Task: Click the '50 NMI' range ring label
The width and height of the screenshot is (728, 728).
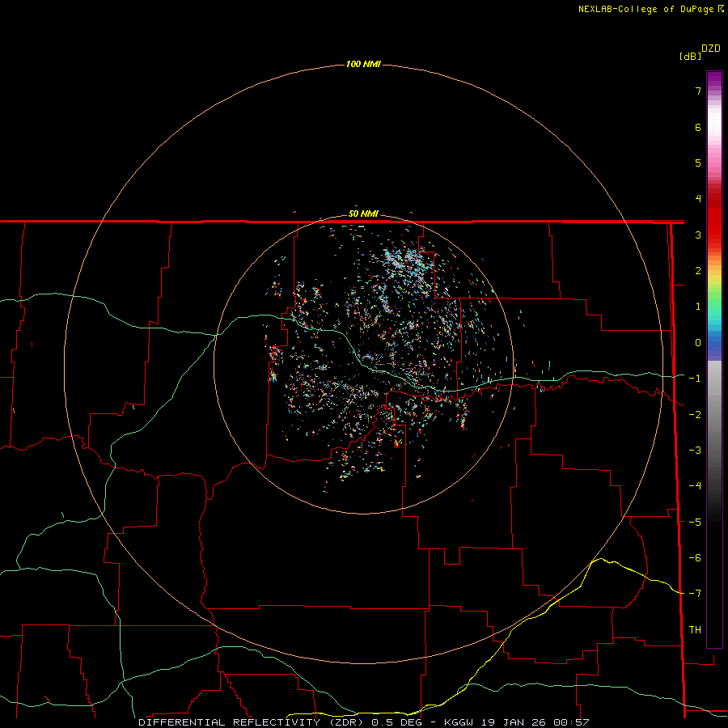Action: pyautogui.click(x=363, y=214)
